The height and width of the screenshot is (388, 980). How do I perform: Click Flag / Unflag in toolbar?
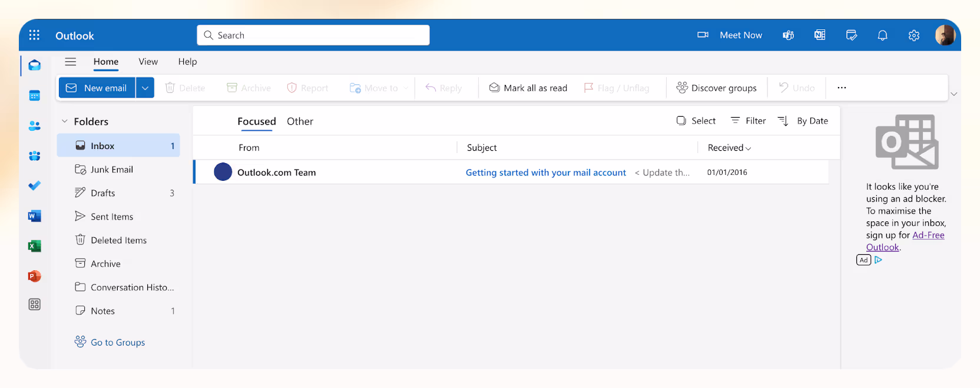pos(617,88)
